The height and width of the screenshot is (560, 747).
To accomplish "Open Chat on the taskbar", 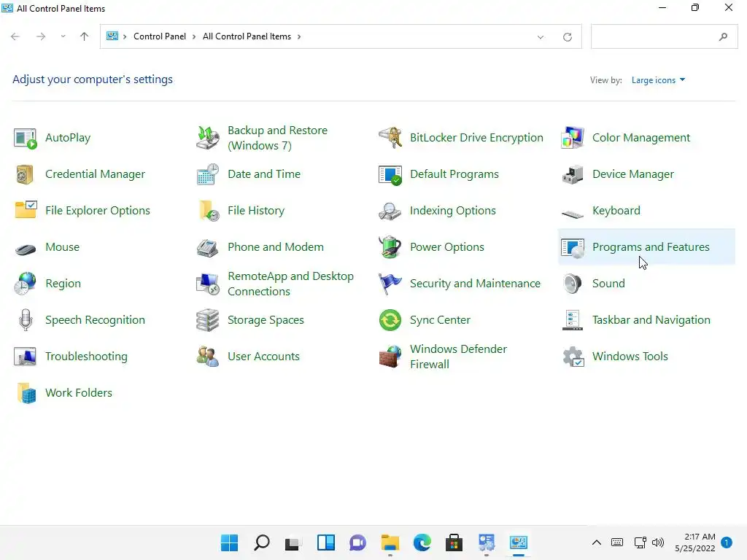I will coord(357,542).
